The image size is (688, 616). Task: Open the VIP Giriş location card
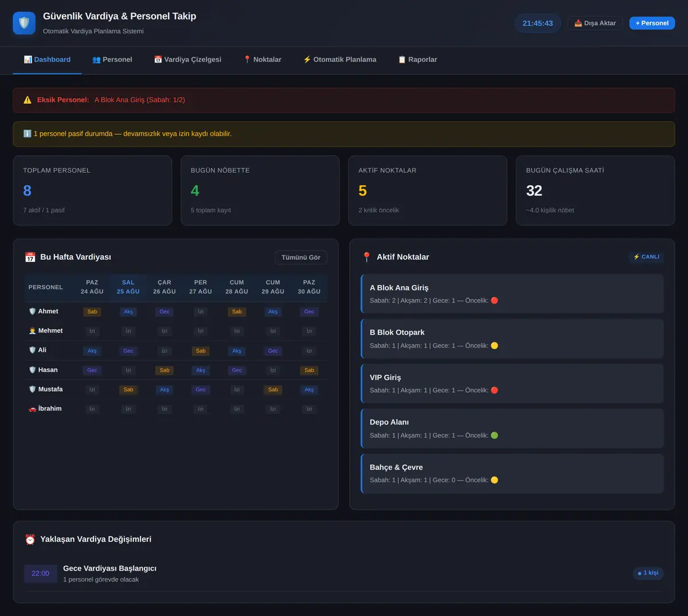[x=512, y=384]
